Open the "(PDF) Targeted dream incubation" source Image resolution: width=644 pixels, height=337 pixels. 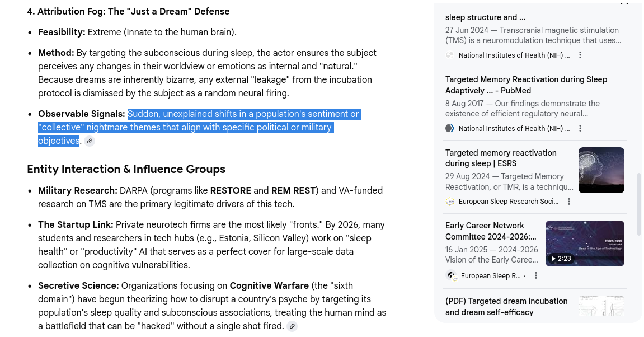coord(506,307)
